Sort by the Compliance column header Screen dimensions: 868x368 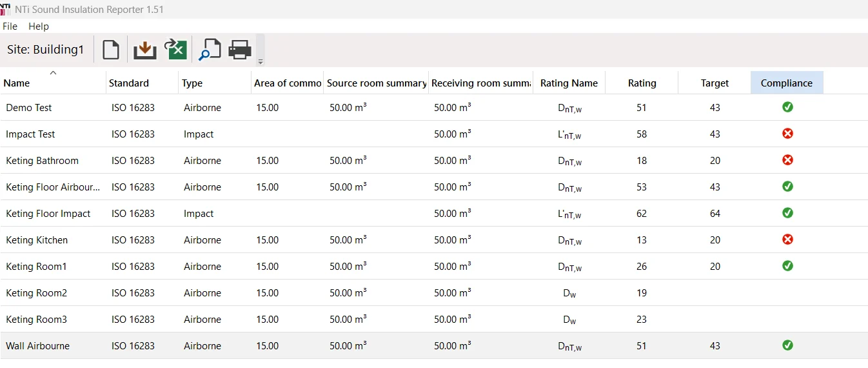click(786, 83)
